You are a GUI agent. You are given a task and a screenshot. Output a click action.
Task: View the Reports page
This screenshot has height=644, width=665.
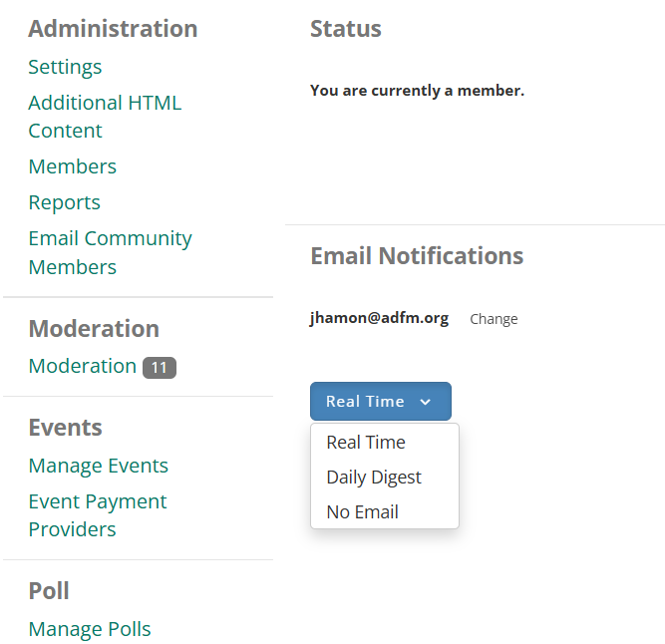pos(65,202)
